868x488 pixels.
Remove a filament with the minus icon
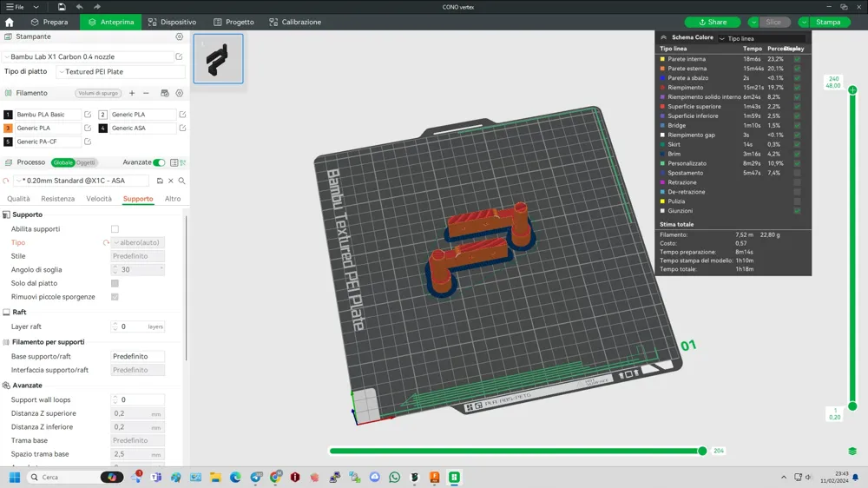point(146,93)
